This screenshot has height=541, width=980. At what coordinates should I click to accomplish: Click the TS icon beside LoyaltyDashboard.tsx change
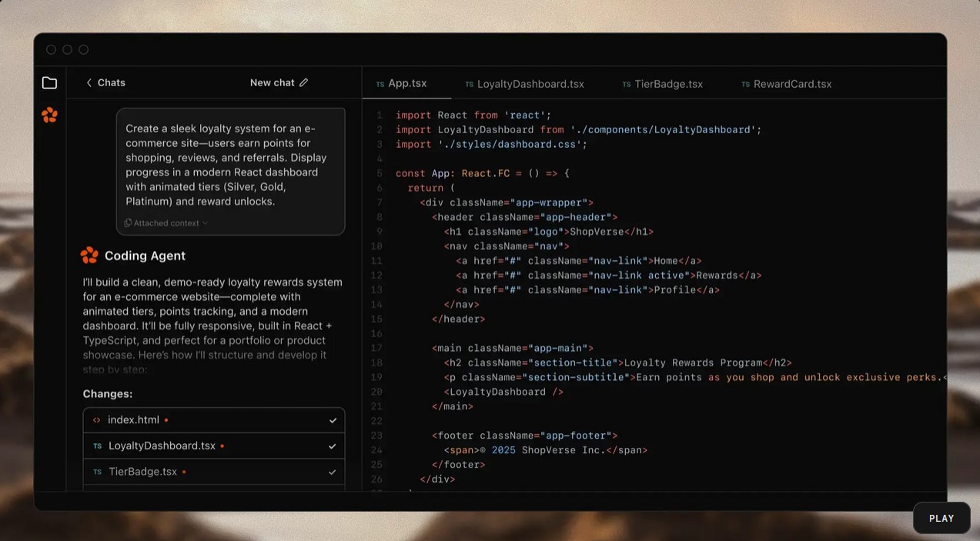(97, 446)
